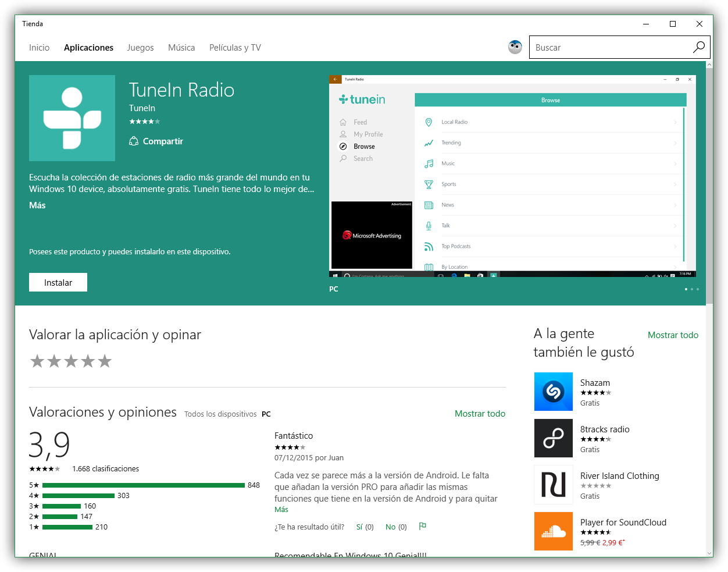Open the River Island Clothing title

tap(620, 476)
